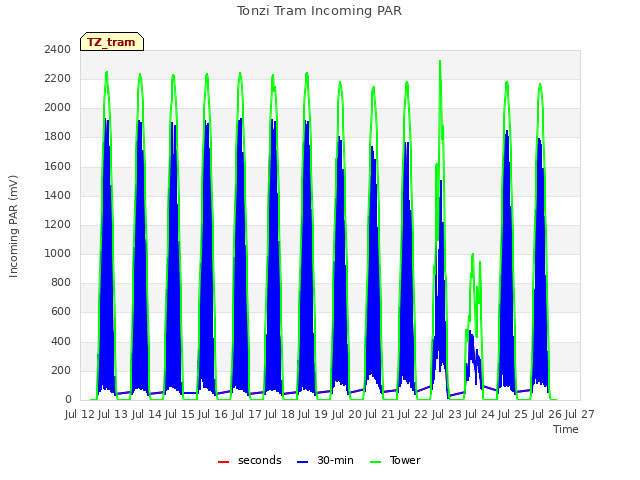Click the 1000 y-axis tick label
640x480 pixels.
coord(58,253)
